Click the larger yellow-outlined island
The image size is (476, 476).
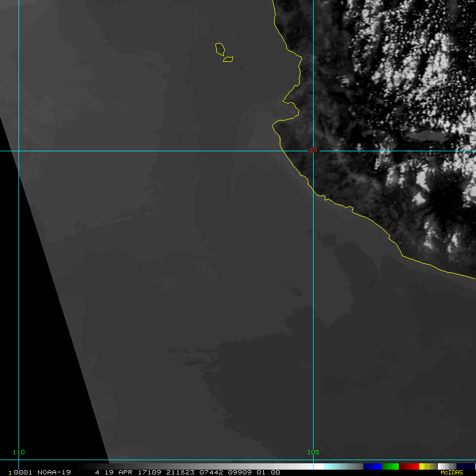220,49
